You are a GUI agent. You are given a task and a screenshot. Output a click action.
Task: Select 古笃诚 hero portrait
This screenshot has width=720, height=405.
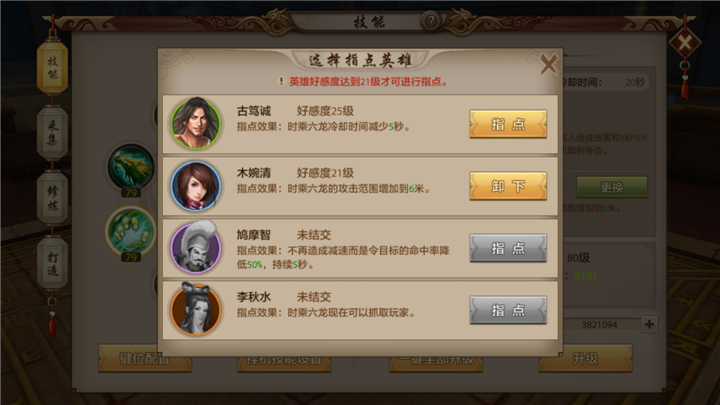pyautogui.click(x=196, y=123)
